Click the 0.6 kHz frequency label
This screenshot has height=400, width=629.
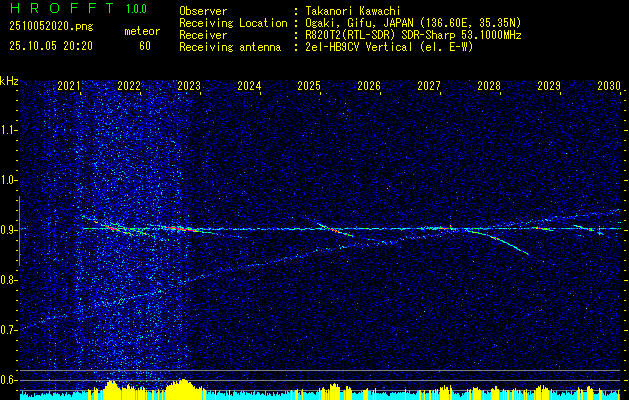point(9,380)
